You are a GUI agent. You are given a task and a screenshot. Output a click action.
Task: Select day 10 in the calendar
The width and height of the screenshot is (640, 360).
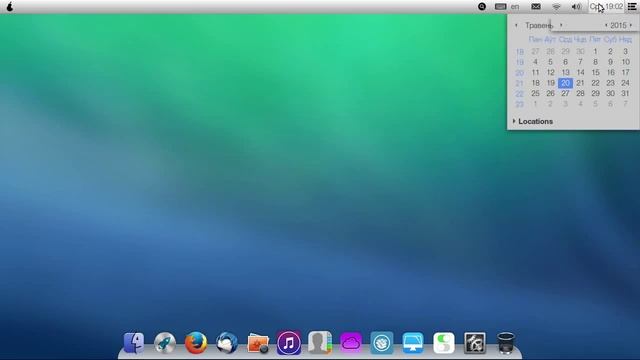(x=625, y=62)
